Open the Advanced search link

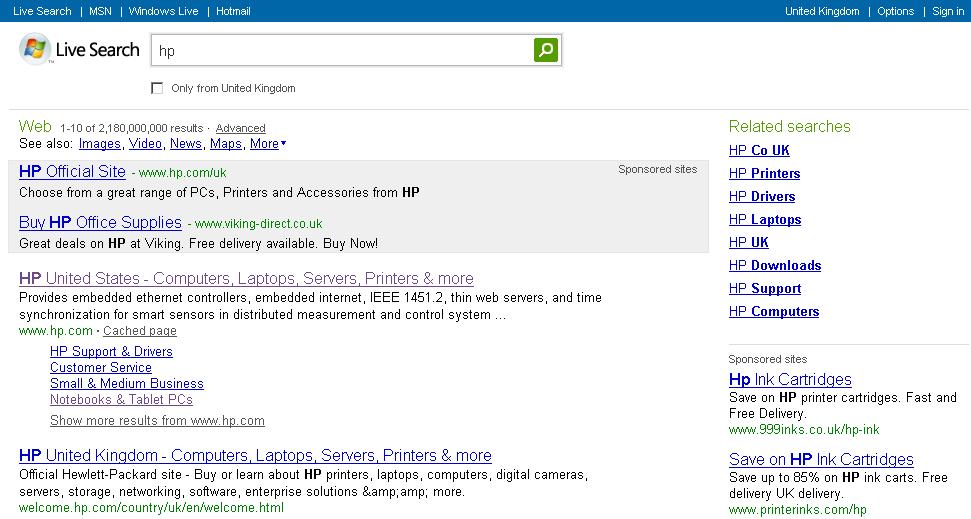click(240, 128)
